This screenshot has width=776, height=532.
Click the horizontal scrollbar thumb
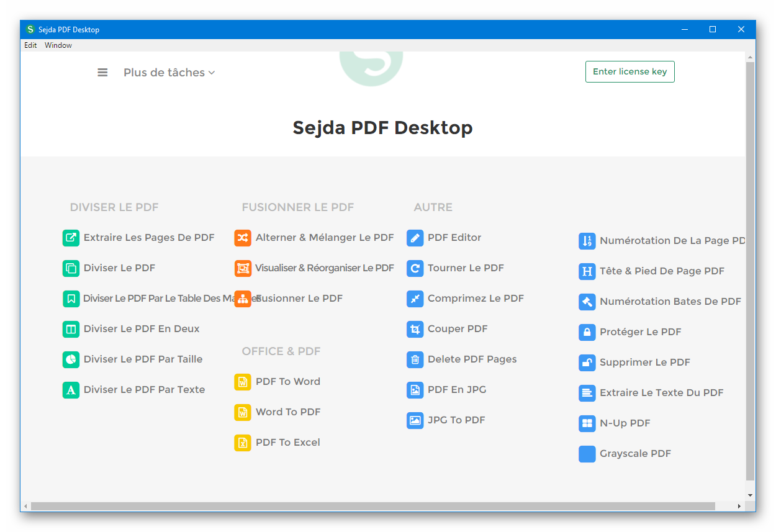pyautogui.click(x=372, y=507)
